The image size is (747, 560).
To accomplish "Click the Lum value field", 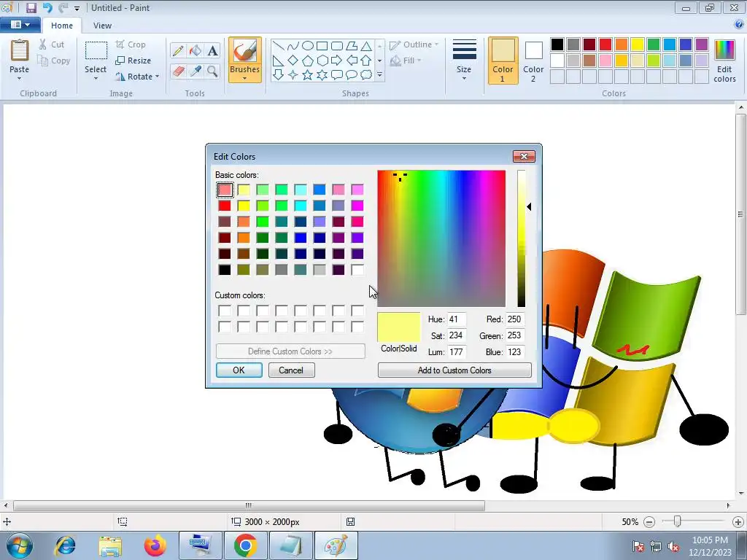I will [456, 352].
